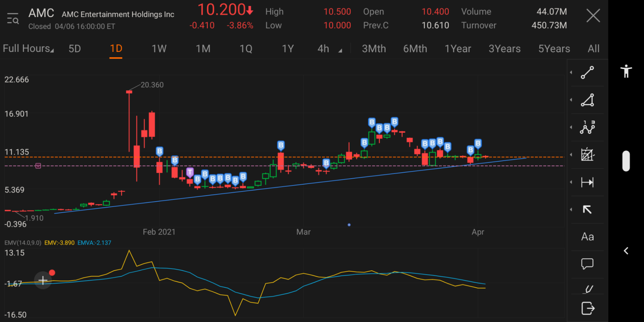The width and height of the screenshot is (644, 322).
Task: Expand trend line tool options arrow
Action: [x=571, y=72]
